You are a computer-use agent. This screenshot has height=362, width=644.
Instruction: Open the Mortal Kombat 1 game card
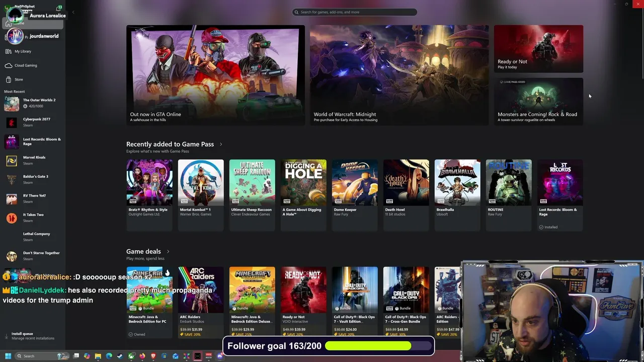coord(201,195)
